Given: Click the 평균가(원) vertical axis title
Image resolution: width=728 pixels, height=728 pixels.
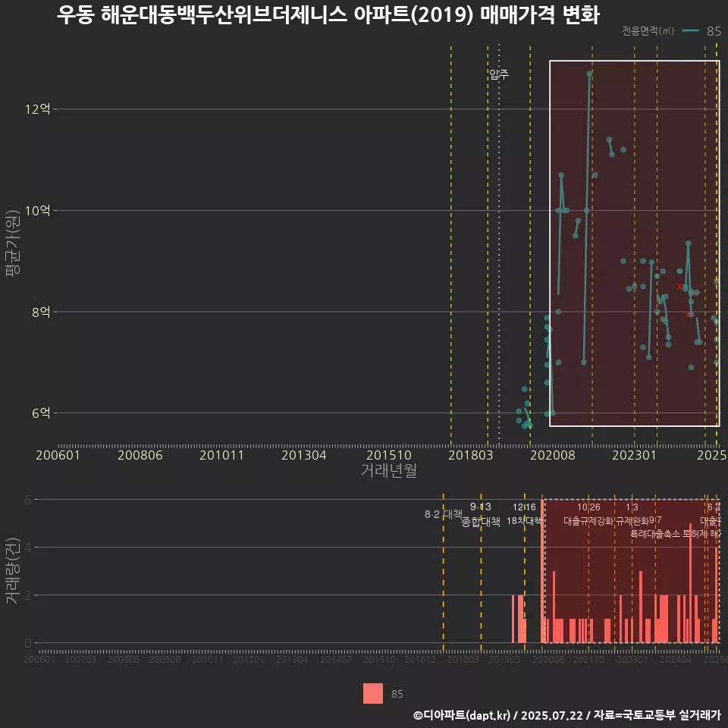Looking at the screenshot, I should tap(13, 243).
